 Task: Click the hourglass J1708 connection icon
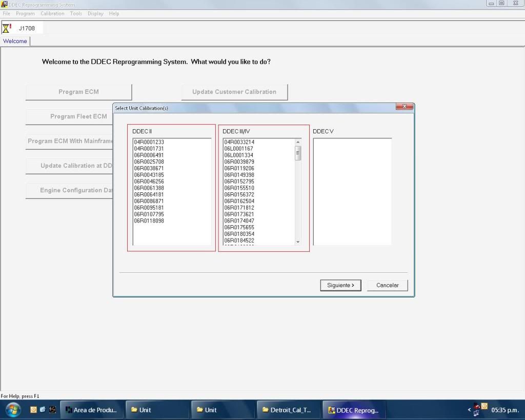pos(7,28)
